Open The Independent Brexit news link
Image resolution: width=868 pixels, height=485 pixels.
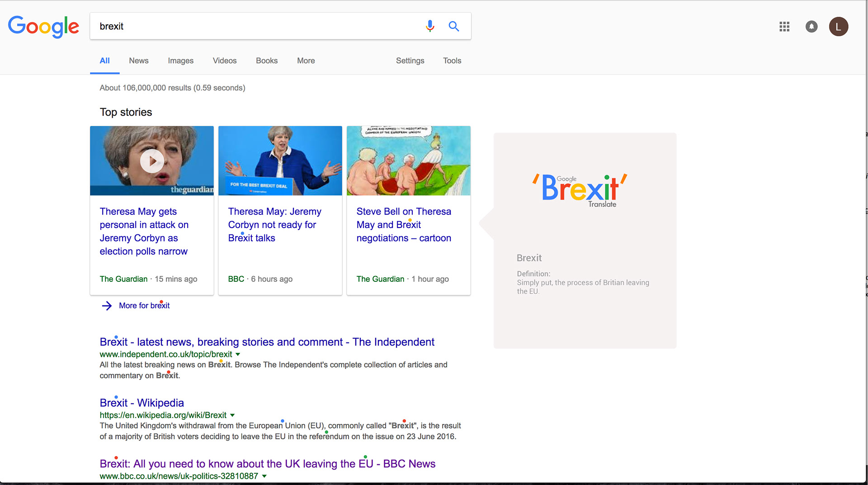coord(267,342)
